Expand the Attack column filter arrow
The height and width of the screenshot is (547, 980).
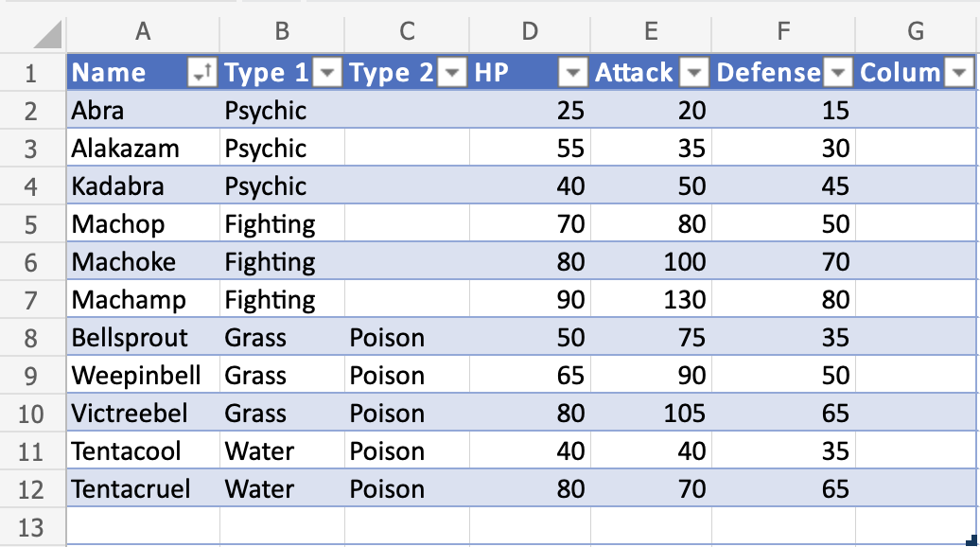[695, 73]
